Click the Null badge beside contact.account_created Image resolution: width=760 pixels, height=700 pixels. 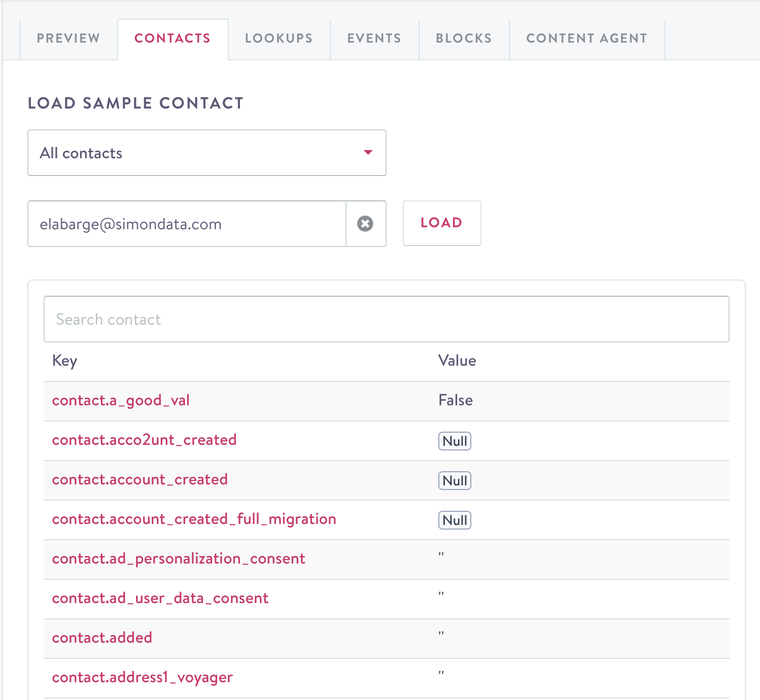pos(454,480)
